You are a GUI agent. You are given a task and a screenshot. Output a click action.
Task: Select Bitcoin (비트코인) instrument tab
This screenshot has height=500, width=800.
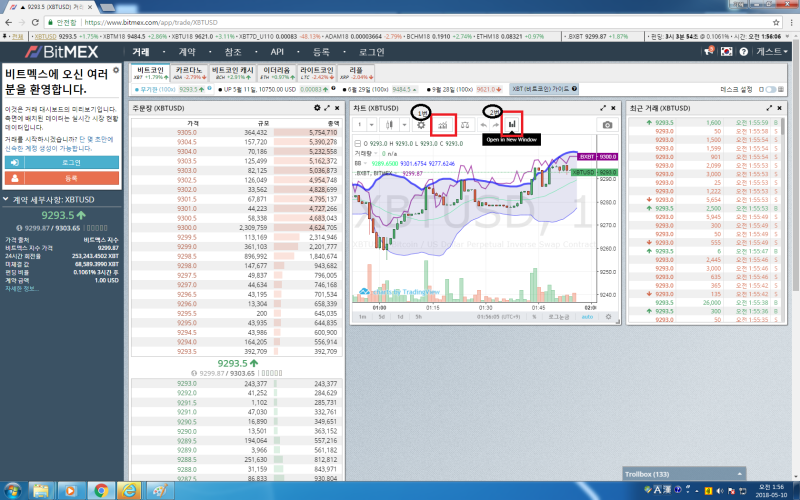[150, 72]
